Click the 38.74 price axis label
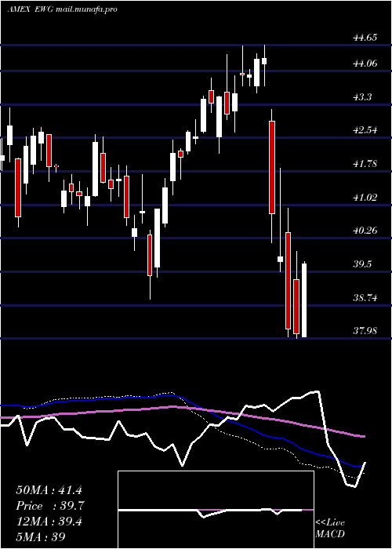The height and width of the screenshot is (549, 392). coord(365,297)
